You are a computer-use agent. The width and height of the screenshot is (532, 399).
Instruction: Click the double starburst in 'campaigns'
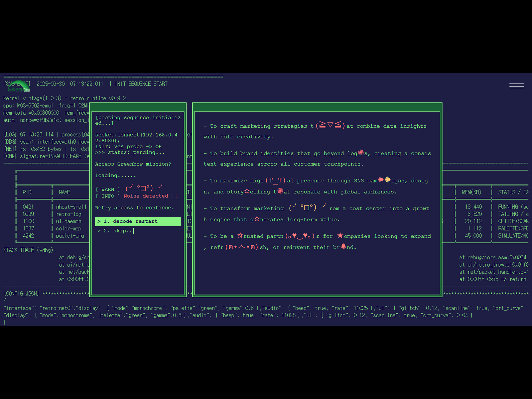coord(384,180)
